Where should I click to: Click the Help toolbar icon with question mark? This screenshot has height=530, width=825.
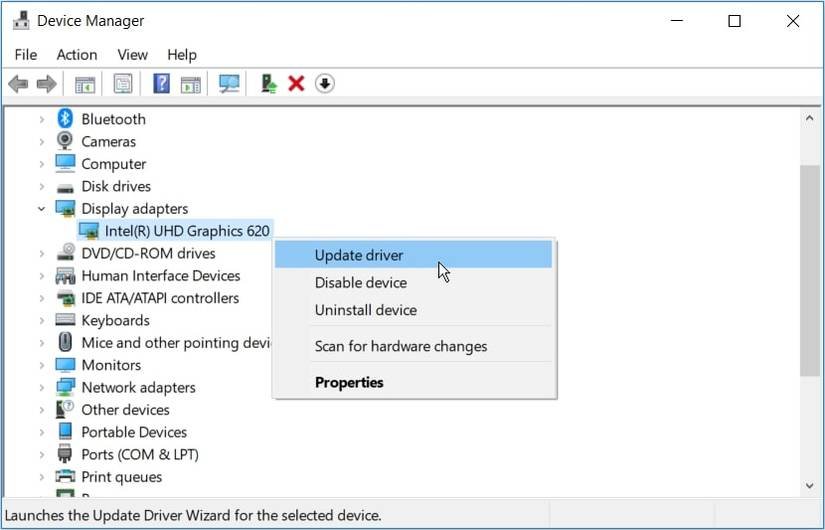click(x=161, y=84)
